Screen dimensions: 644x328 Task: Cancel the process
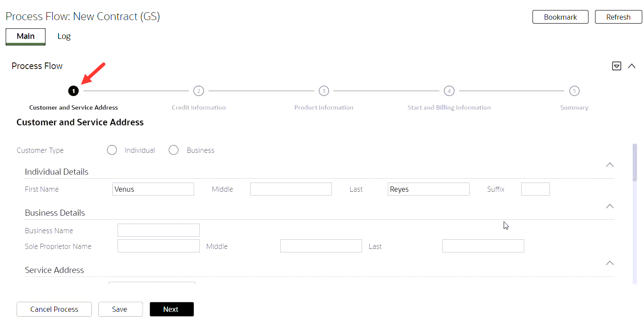54,309
